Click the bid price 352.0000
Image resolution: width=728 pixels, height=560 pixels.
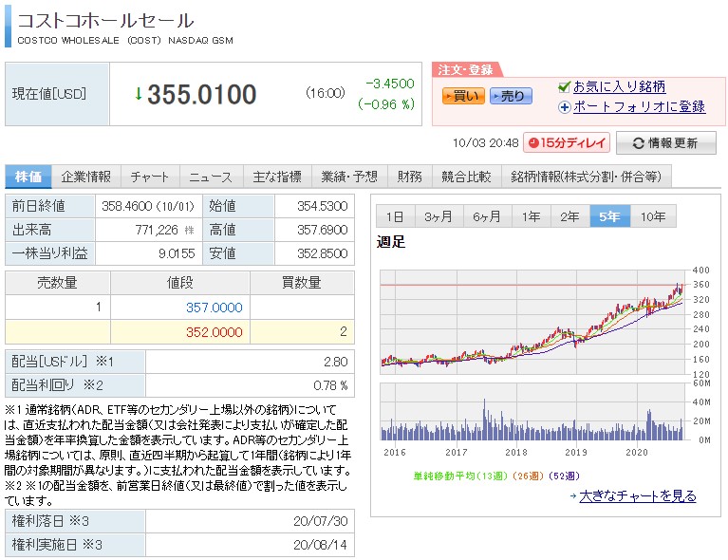pos(215,332)
